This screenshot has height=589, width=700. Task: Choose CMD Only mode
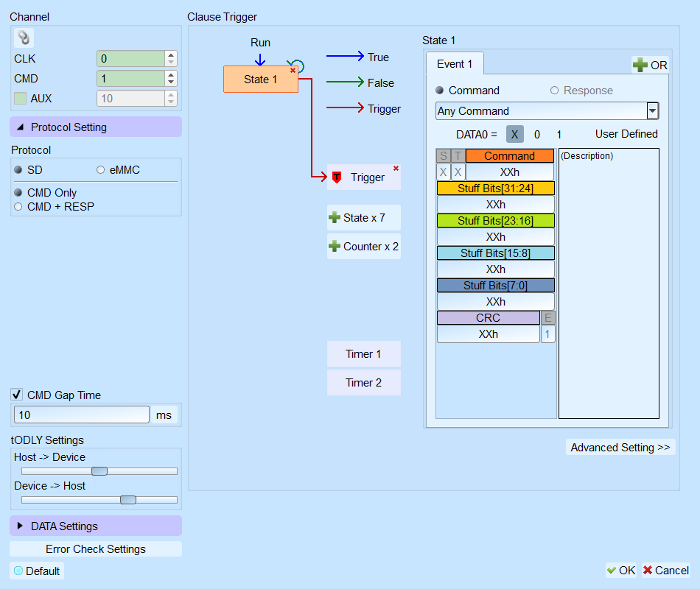click(18, 193)
